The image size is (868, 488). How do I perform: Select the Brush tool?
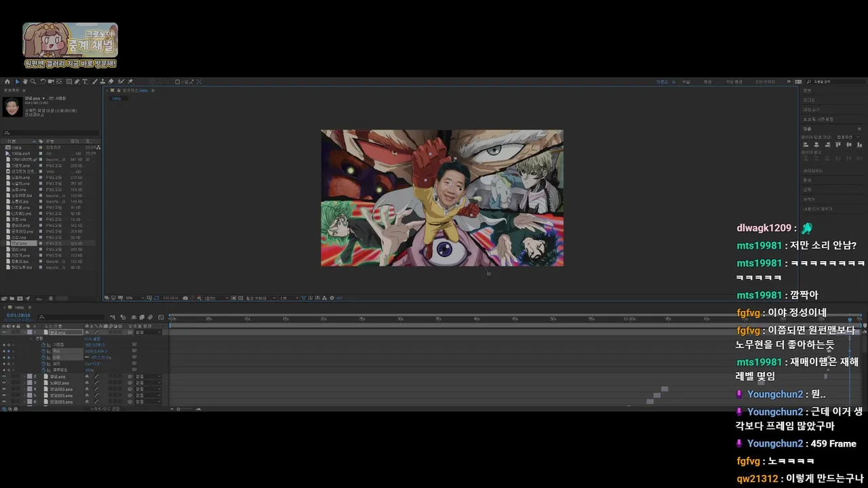coord(94,81)
